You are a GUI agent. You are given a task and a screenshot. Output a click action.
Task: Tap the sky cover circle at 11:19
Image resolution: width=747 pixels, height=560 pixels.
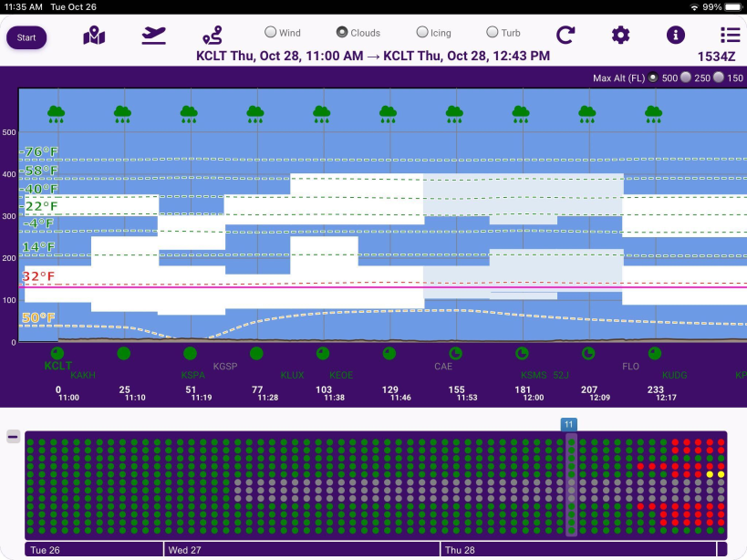(190, 353)
